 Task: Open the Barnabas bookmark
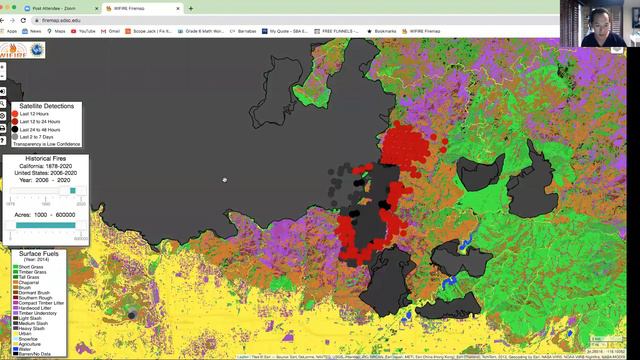(243, 31)
